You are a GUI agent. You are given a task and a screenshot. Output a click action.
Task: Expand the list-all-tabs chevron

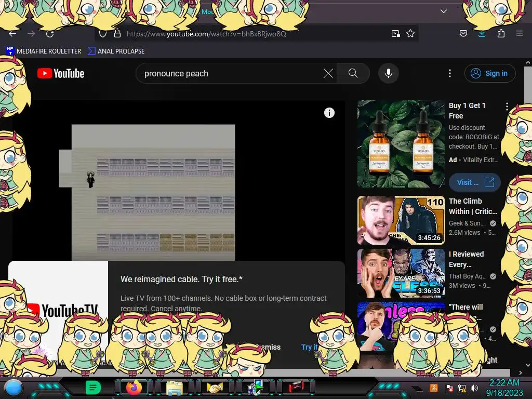[x=444, y=11]
